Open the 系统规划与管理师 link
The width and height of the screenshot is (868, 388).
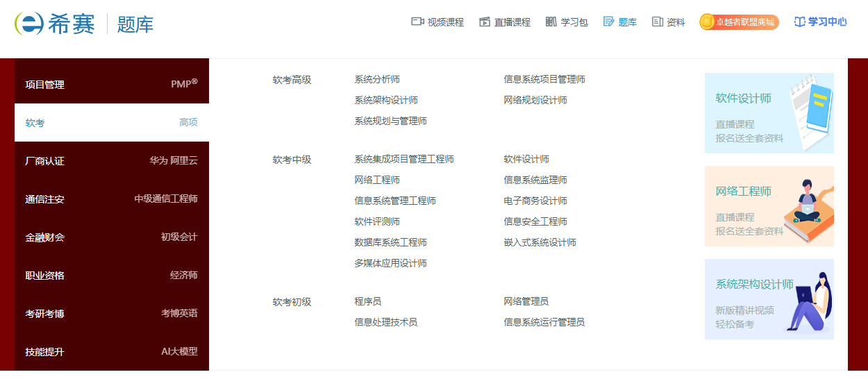click(x=390, y=121)
